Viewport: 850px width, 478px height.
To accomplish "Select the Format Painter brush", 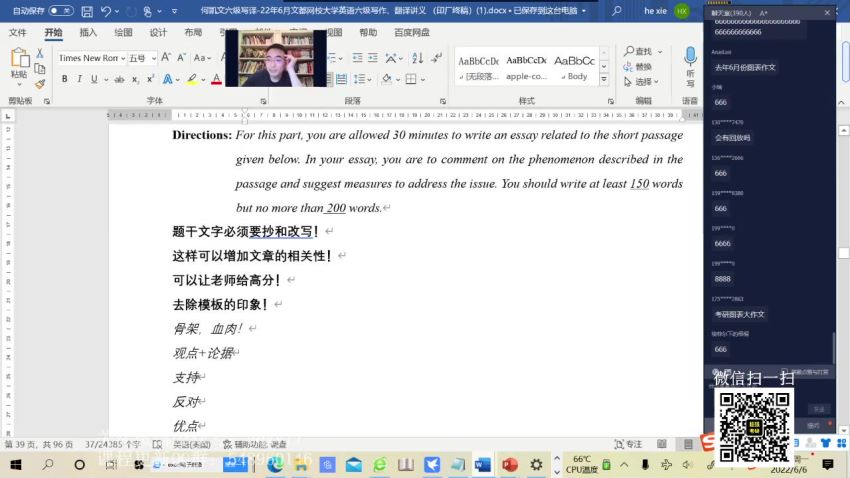I will point(40,83).
